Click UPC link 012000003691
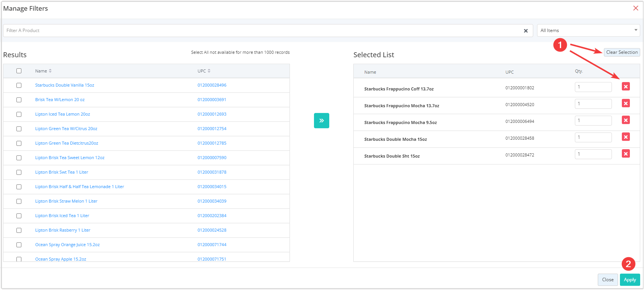 click(212, 100)
